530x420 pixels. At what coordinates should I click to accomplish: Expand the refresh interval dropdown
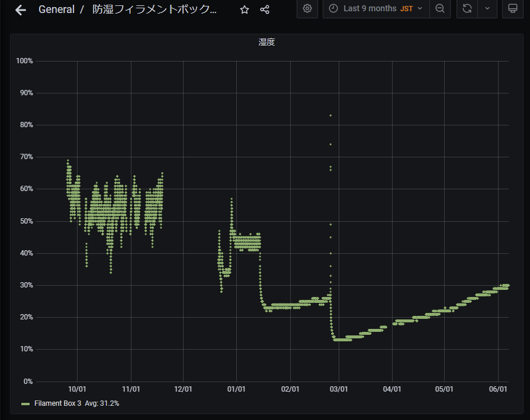pos(487,8)
